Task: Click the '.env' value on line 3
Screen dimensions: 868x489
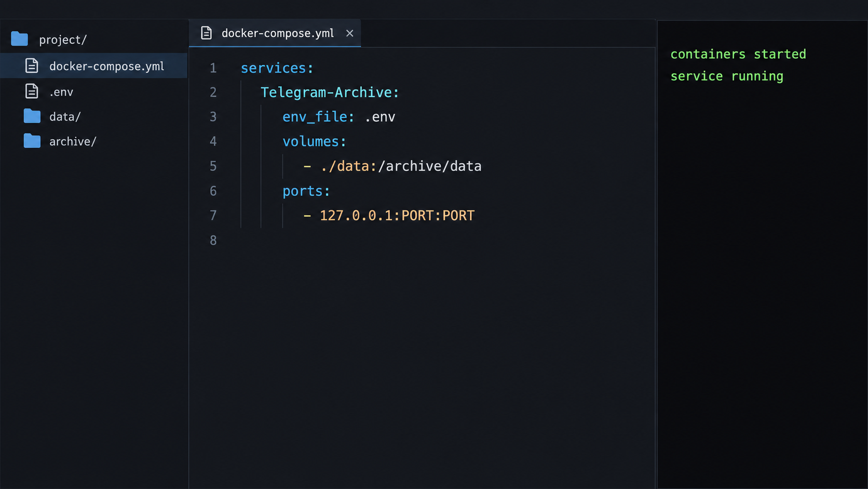Action: [380, 117]
